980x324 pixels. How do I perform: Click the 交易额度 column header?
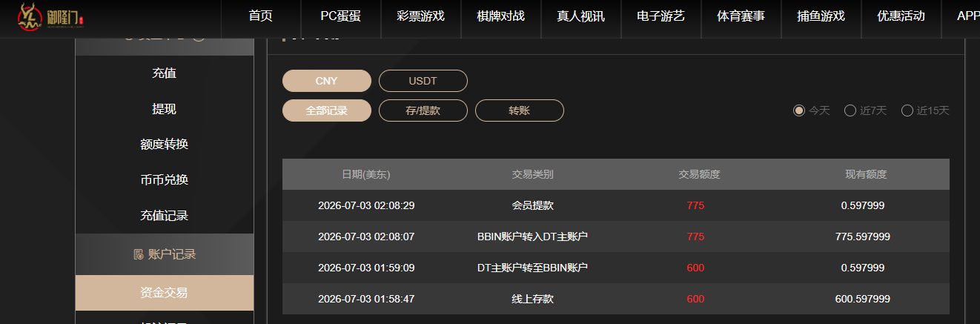tap(700, 175)
